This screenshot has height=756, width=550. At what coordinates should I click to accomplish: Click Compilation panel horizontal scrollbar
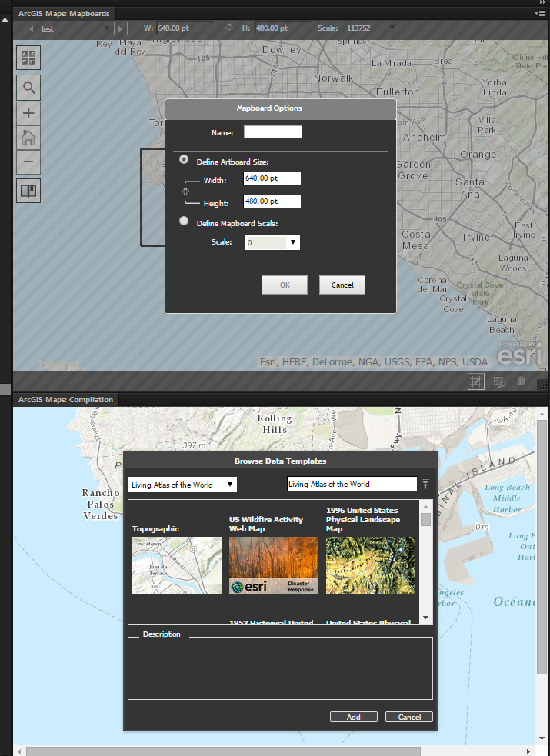pos(224,751)
